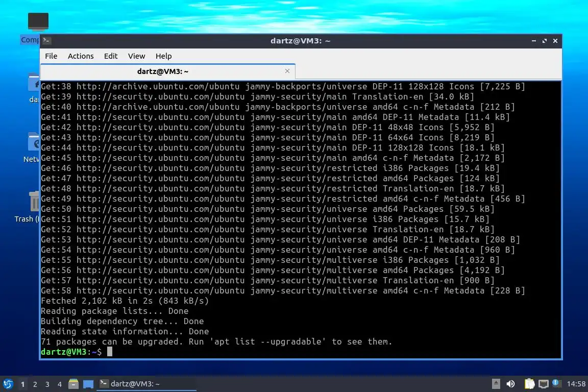The height and width of the screenshot is (392, 588).
Task: Click the '71 packages can be upgraded' line
Action: click(x=216, y=342)
